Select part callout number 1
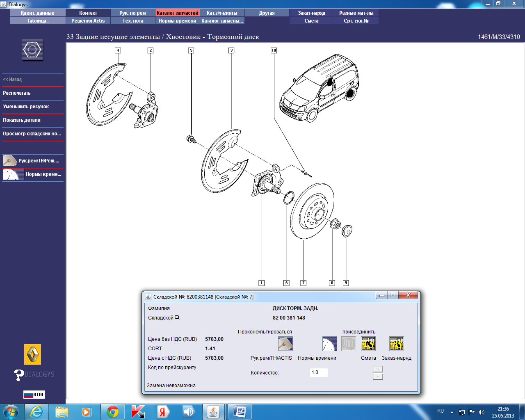 (262, 283)
